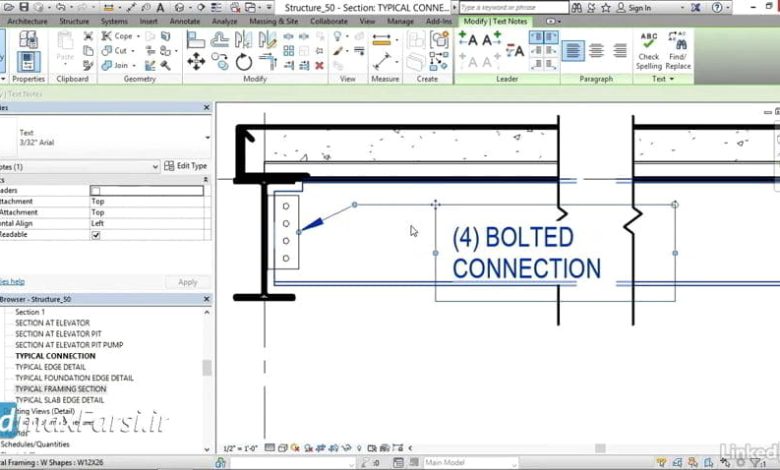Select the Offset tool in Modify panel
This screenshot has height=470, width=780.
tap(219, 39)
